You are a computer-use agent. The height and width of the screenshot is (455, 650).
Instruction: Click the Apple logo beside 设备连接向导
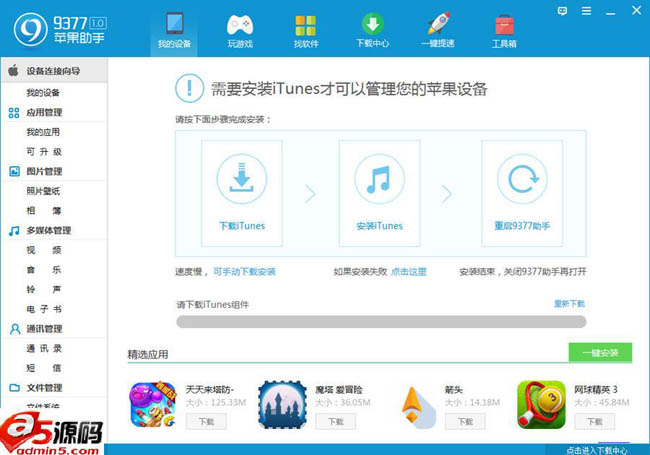coord(14,70)
